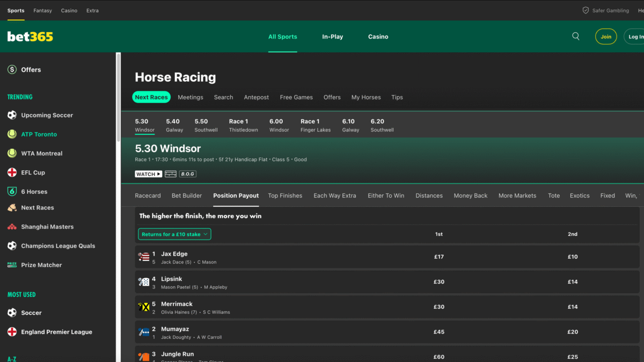Select Money Back market tab
The width and height of the screenshot is (644, 362).
click(x=471, y=196)
